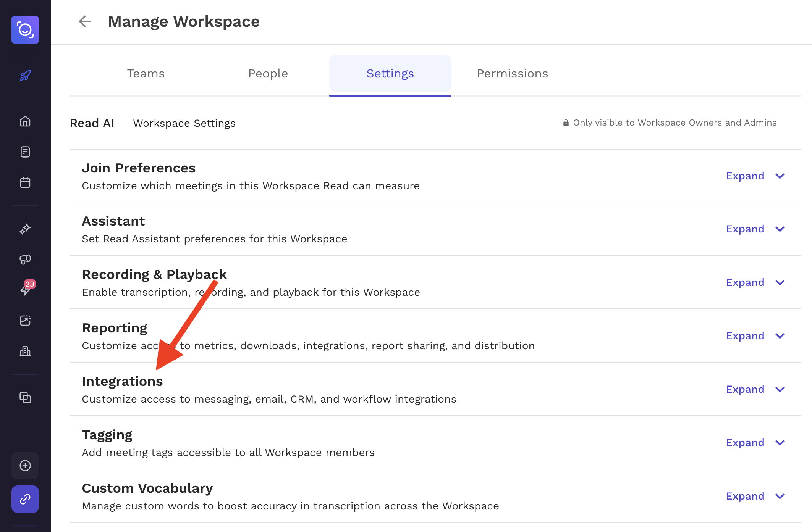Open the megaphone announcements icon
The image size is (812, 532).
click(25, 260)
